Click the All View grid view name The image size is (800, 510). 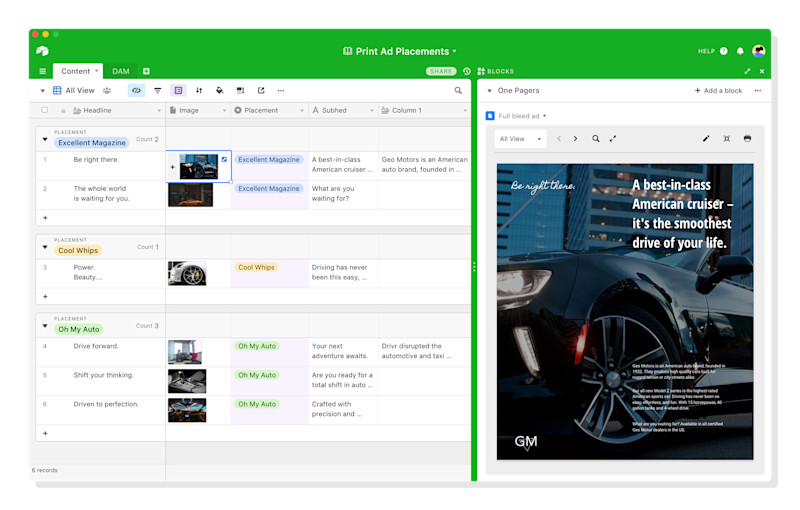point(80,90)
